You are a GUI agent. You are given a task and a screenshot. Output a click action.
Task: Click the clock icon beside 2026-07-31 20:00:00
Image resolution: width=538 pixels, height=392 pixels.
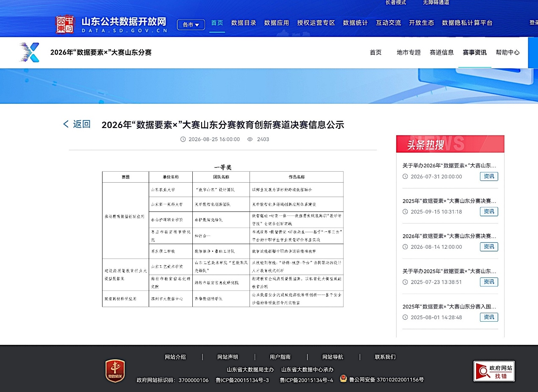pos(405,176)
